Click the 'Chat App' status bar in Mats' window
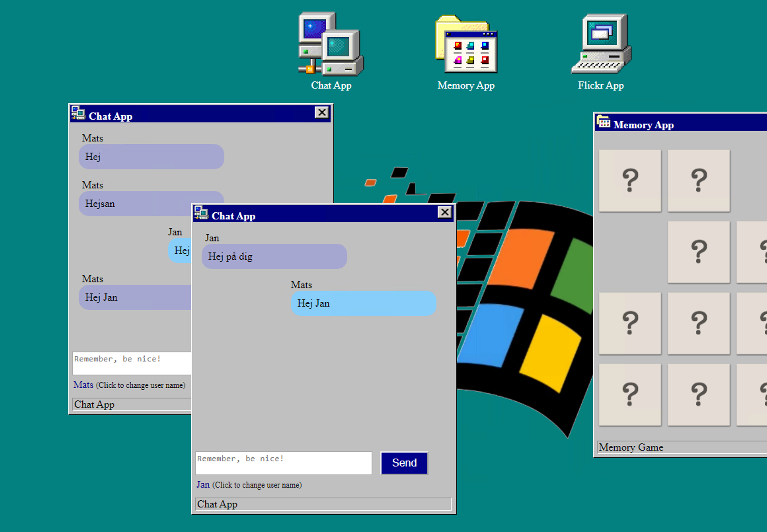 tap(132, 404)
